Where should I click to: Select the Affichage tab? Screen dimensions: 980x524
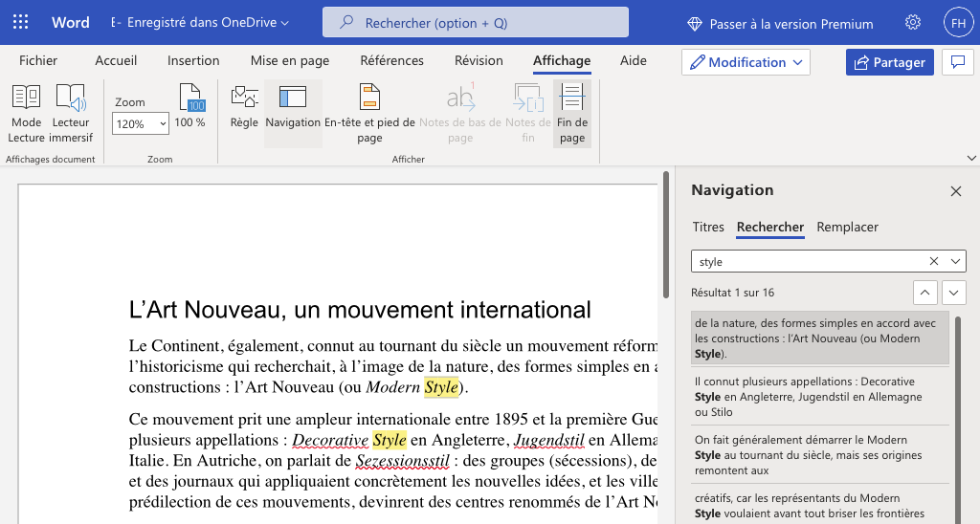(562, 60)
